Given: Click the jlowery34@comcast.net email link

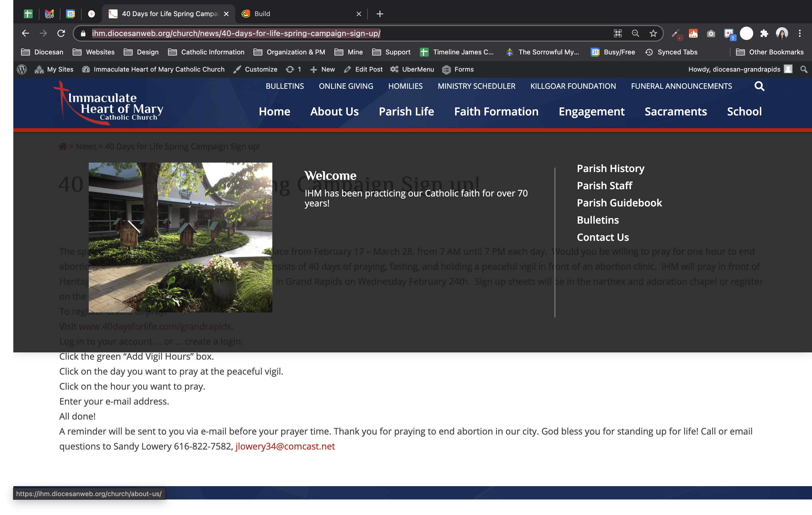Looking at the screenshot, I should click(285, 446).
